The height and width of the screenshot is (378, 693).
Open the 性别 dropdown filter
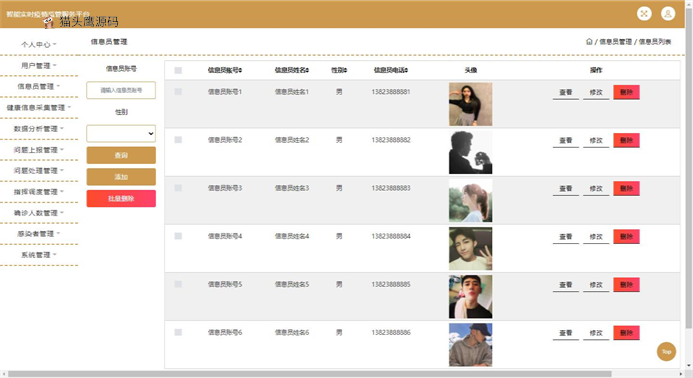121,134
